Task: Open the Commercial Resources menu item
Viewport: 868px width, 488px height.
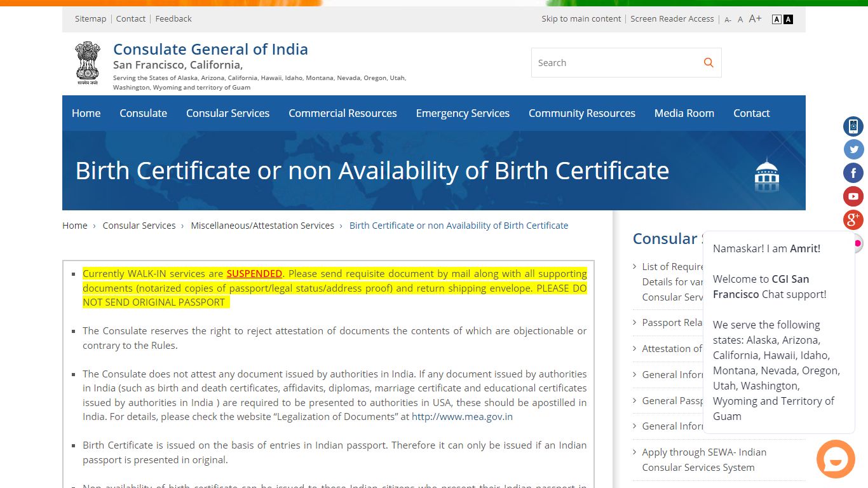Action: (x=342, y=113)
